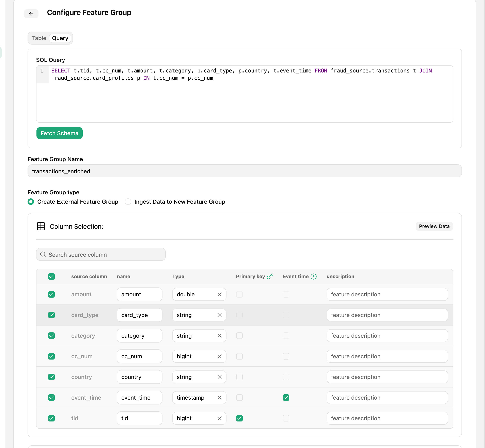Clear the string type for category
This screenshot has width=485, height=448.
pyautogui.click(x=220, y=335)
